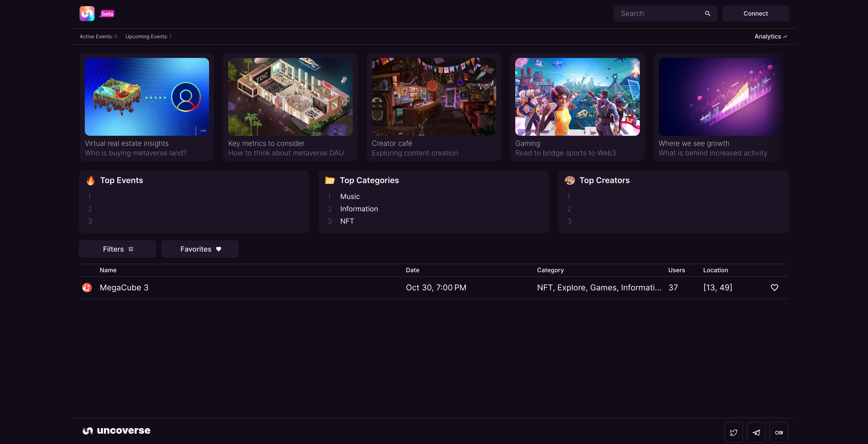The width and height of the screenshot is (868, 444).
Task: Click the Top Events heading
Action: coord(121,181)
